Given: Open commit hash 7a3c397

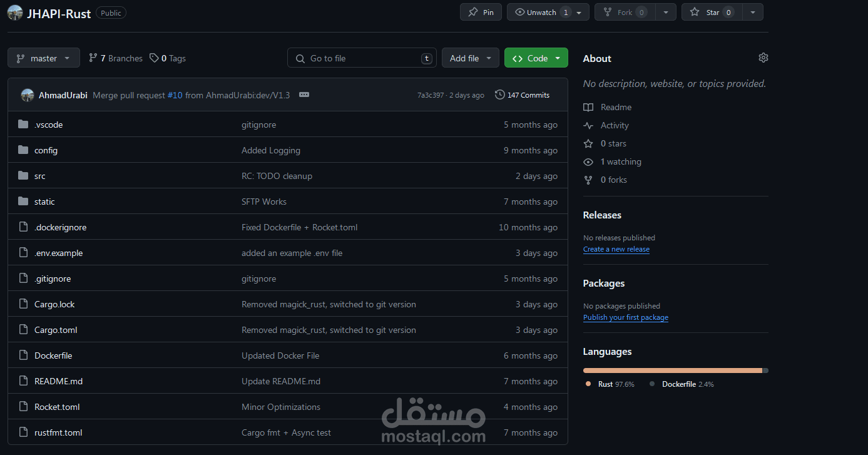Looking at the screenshot, I should click(431, 95).
